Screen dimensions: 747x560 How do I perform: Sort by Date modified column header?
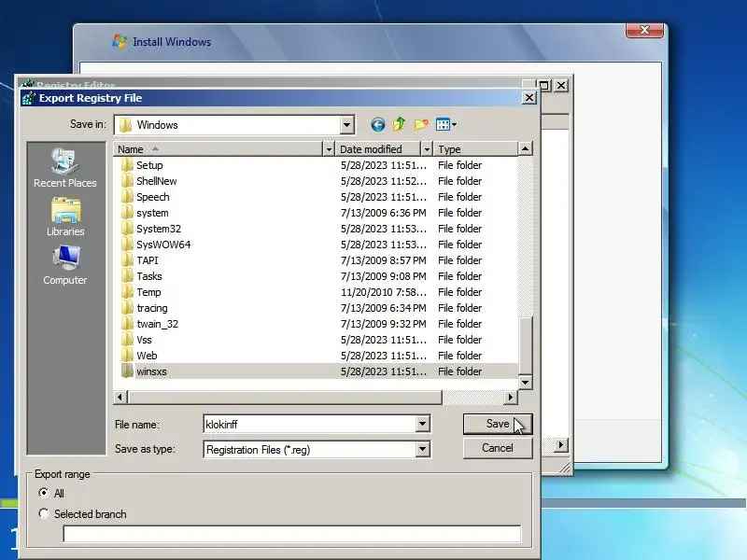coord(378,149)
